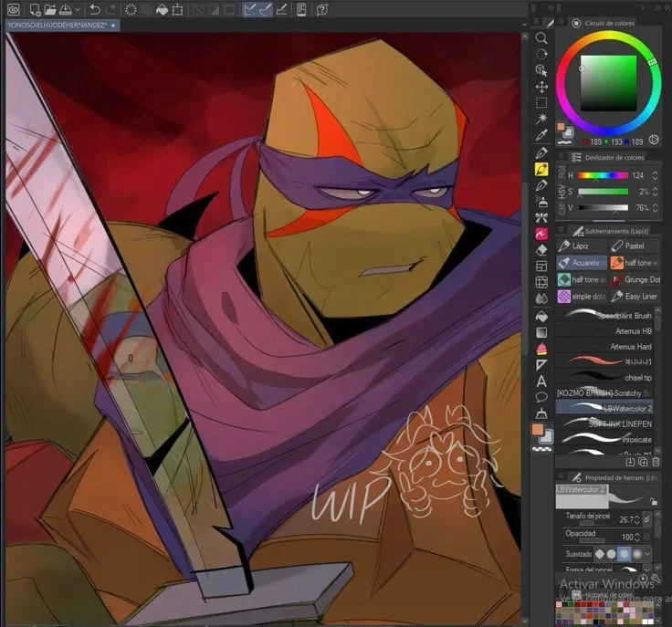Choose the gray sub color swatch in toolbar
The width and height of the screenshot is (672, 627).
(547, 437)
